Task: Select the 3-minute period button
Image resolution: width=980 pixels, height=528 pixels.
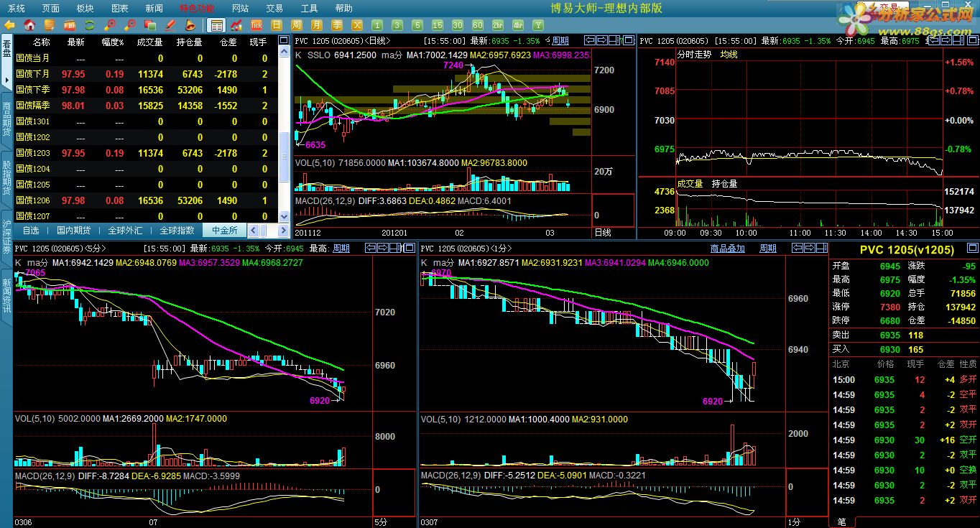Action: (x=397, y=25)
